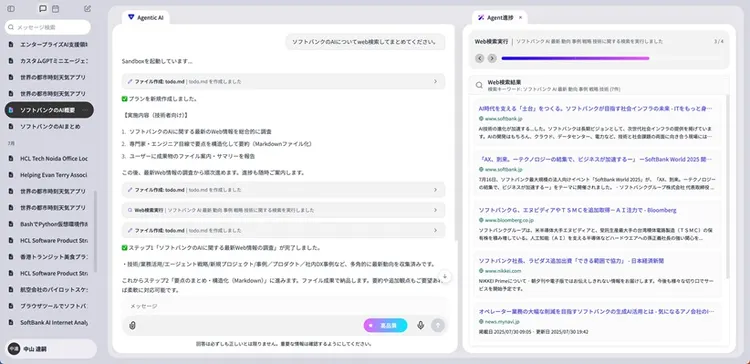Start a new chat with compose icon

click(87, 9)
